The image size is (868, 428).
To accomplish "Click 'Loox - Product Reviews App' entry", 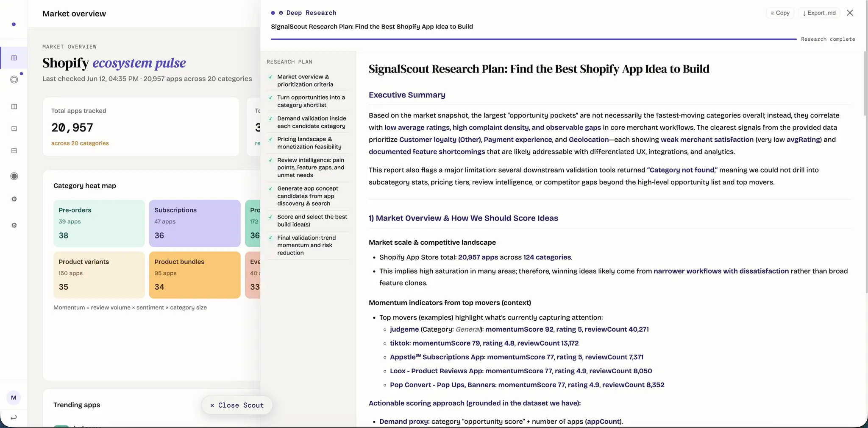I will point(521,371).
